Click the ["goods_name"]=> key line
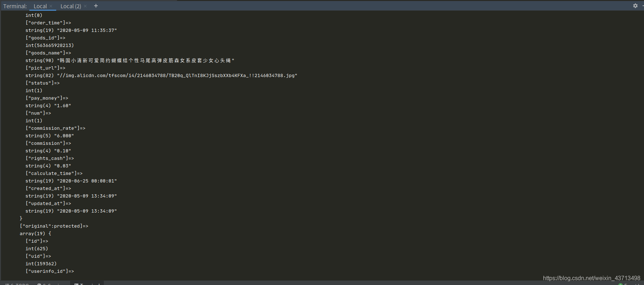Viewport: 644px width, 285px height. (48, 53)
